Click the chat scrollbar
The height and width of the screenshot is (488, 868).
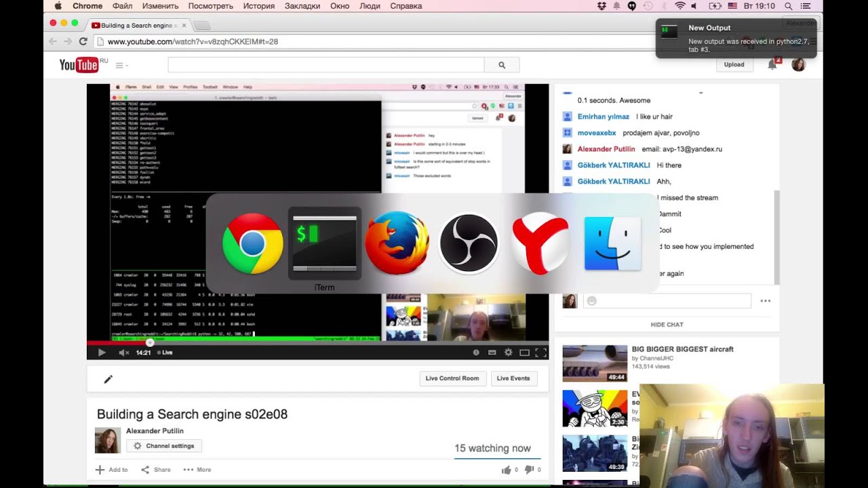pyautogui.click(x=776, y=237)
